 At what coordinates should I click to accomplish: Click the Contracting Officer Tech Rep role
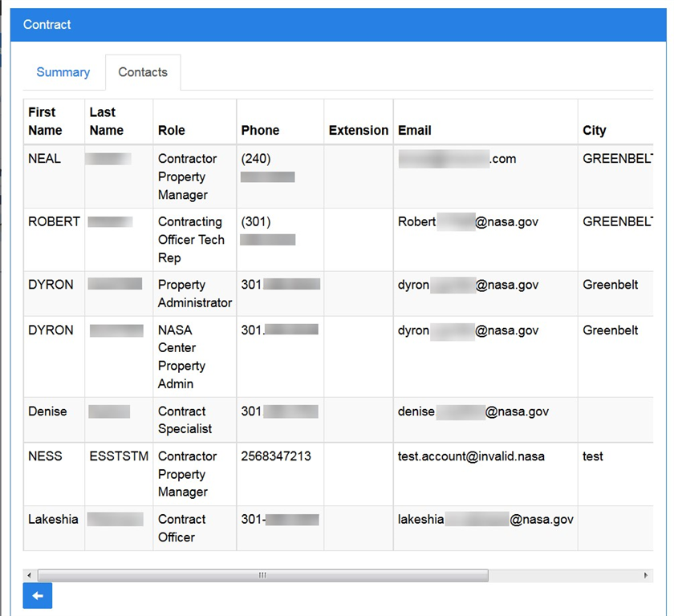(x=191, y=240)
